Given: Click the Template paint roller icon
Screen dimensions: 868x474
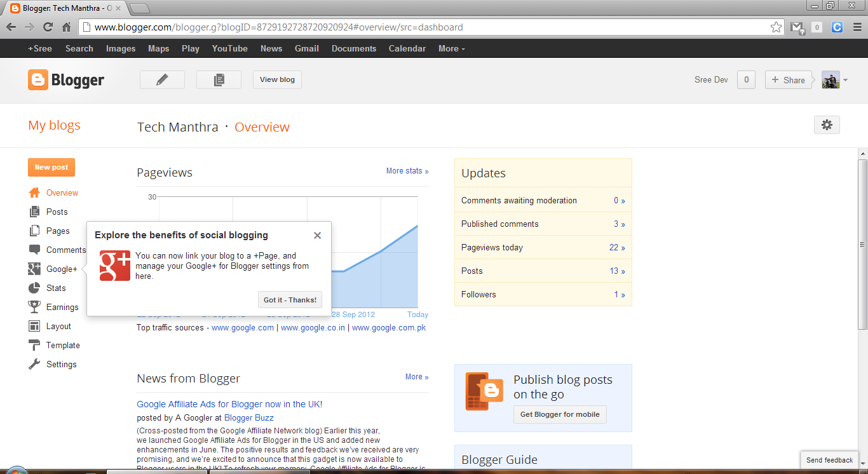Looking at the screenshot, I should click(34, 345).
